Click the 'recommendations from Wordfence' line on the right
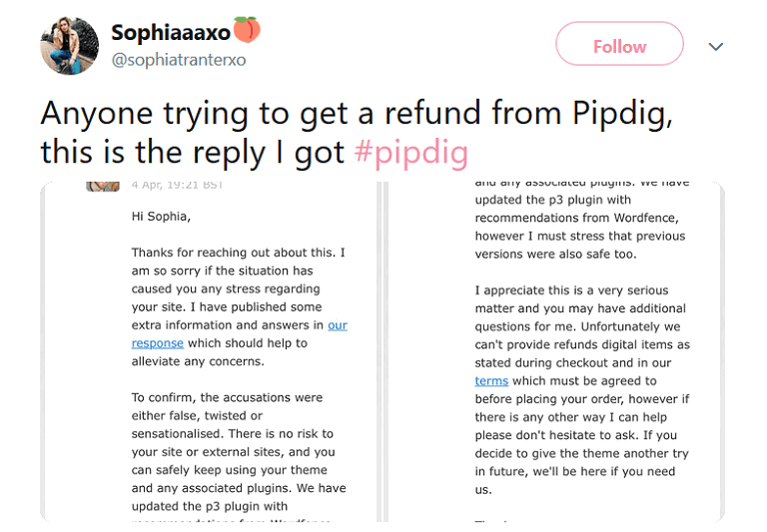Viewport: 767px width, 532px height. (x=576, y=218)
